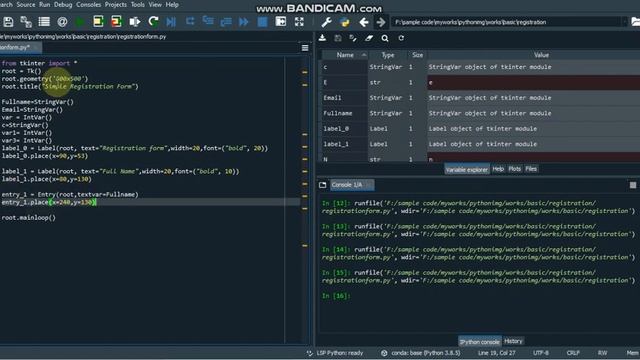The image size is (640, 360).
Task: Switch to the Help pane tab
Action: coord(498,169)
